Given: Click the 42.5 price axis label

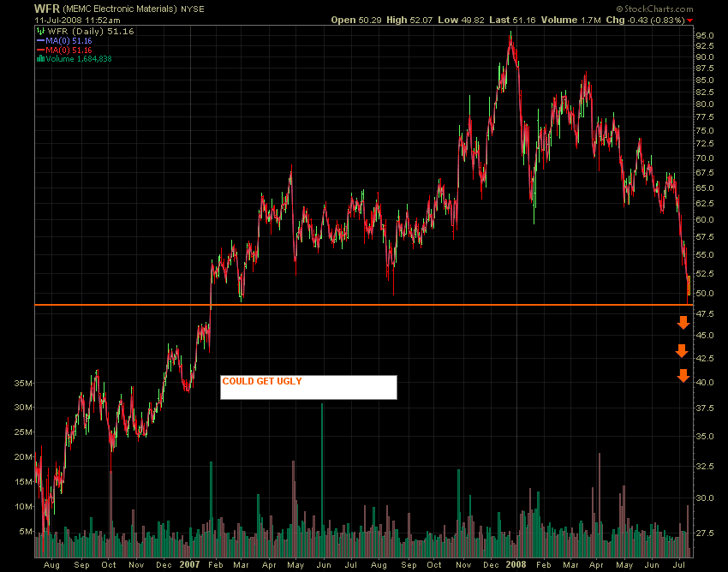Looking at the screenshot, I should pos(704,358).
